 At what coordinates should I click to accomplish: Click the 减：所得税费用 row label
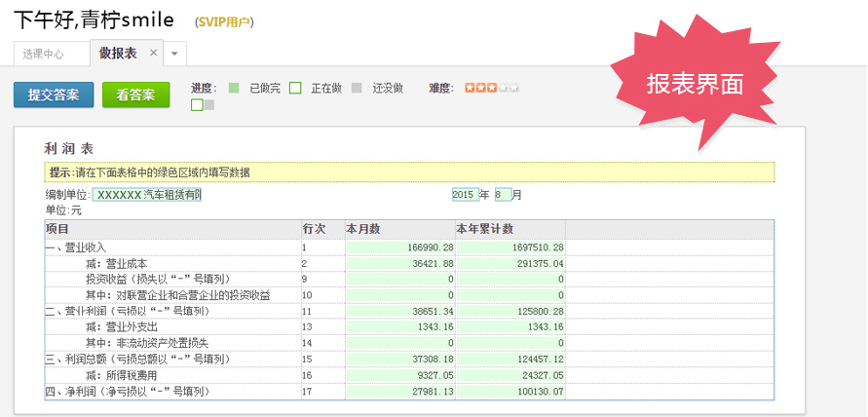[122, 375]
